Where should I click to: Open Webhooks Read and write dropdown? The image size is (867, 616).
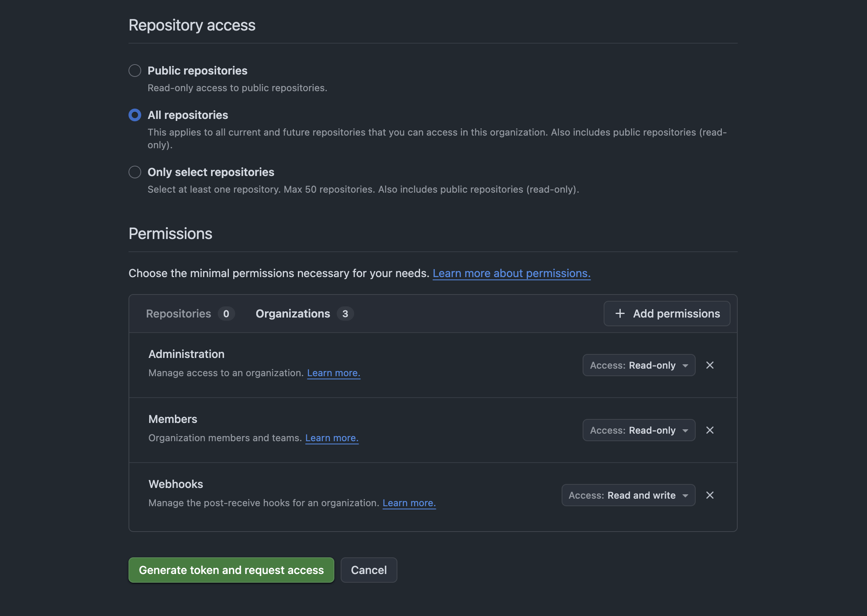[x=628, y=495]
